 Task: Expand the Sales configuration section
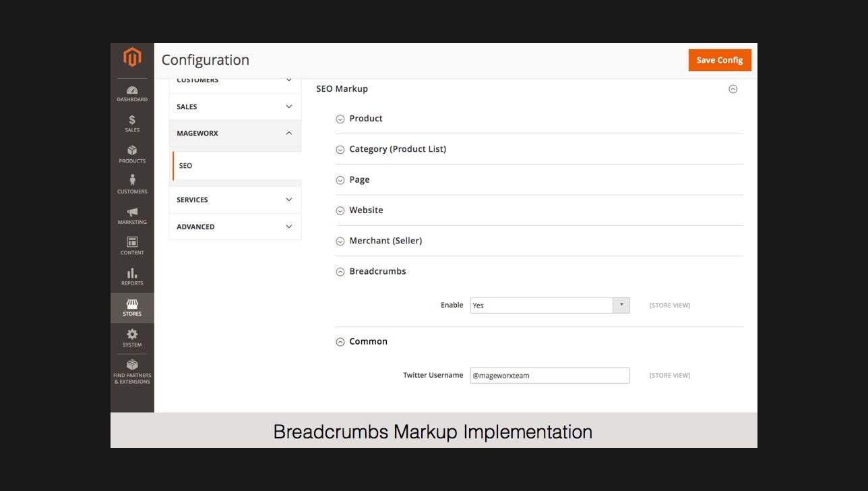point(235,107)
